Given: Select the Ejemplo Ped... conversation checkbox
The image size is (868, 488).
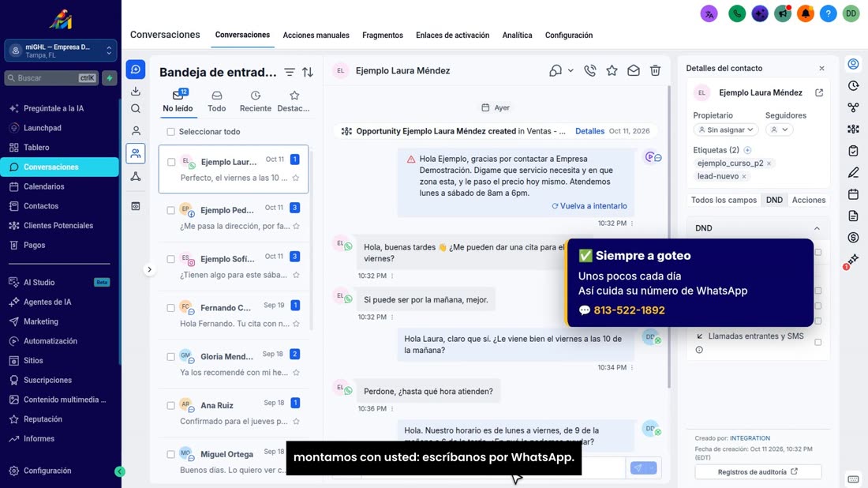Looking at the screenshot, I should pos(171,211).
